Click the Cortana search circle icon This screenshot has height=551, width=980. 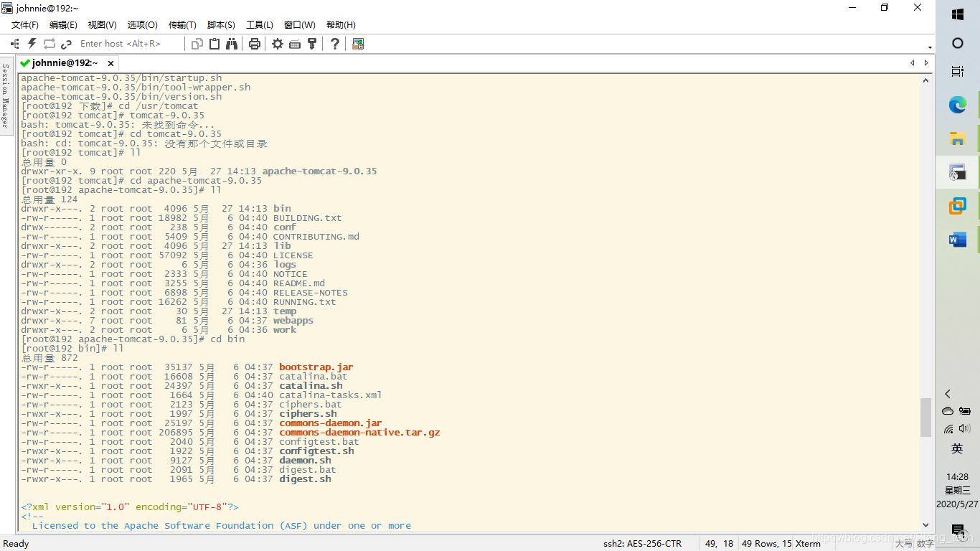pyautogui.click(x=958, y=43)
